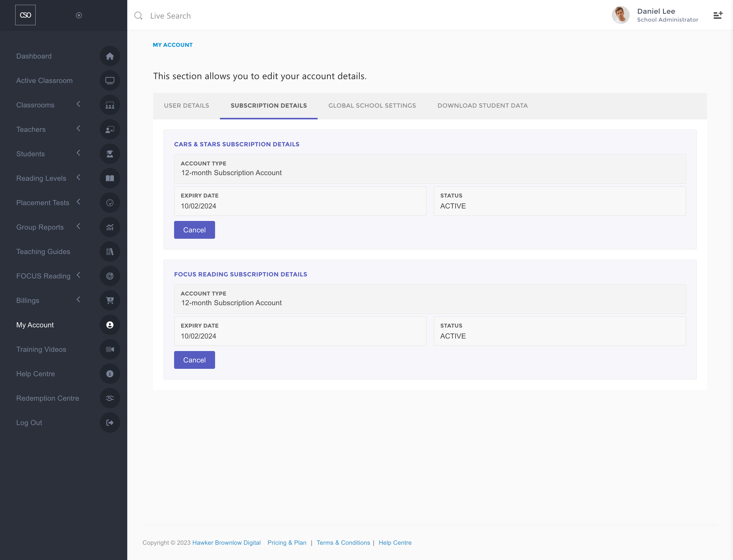
Task: Toggle sidebar pin radio icon near logo
Action: [x=79, y=15]
